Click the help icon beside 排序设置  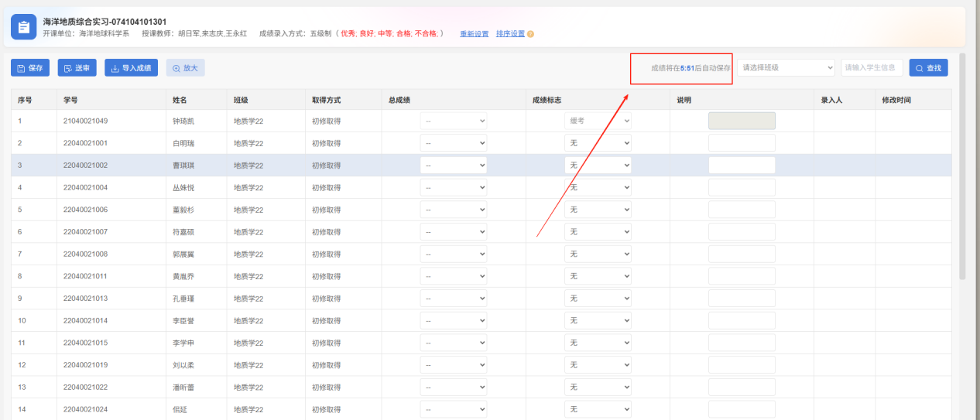pos(530,34)
